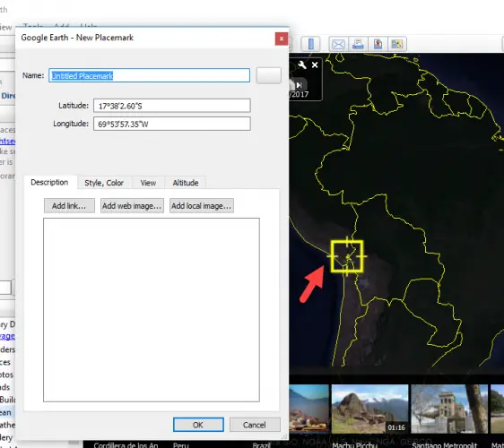This screenshot has height=448, width=504.
Task: Click the Latitude input field
Action: click(x=172, y=106)
